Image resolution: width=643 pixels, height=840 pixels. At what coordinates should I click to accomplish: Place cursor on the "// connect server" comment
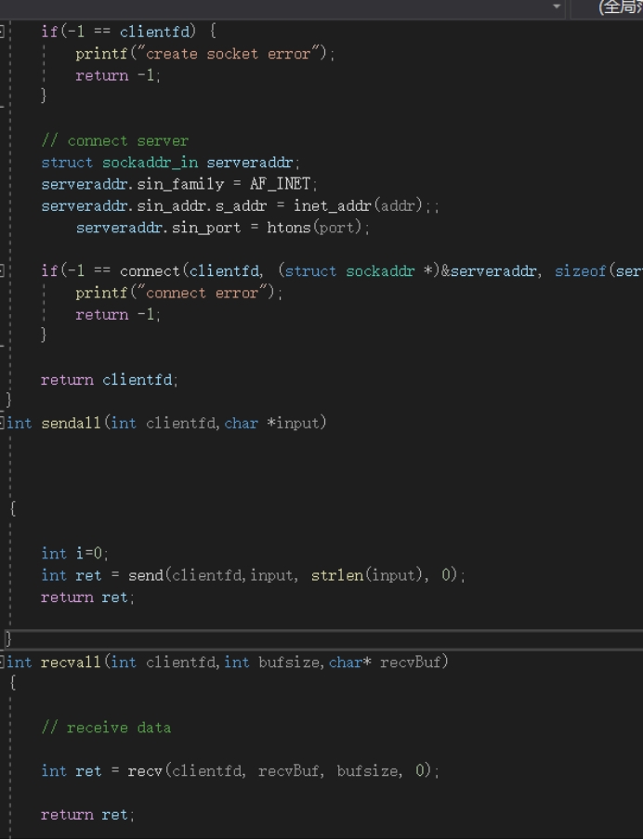click(114, 141)
